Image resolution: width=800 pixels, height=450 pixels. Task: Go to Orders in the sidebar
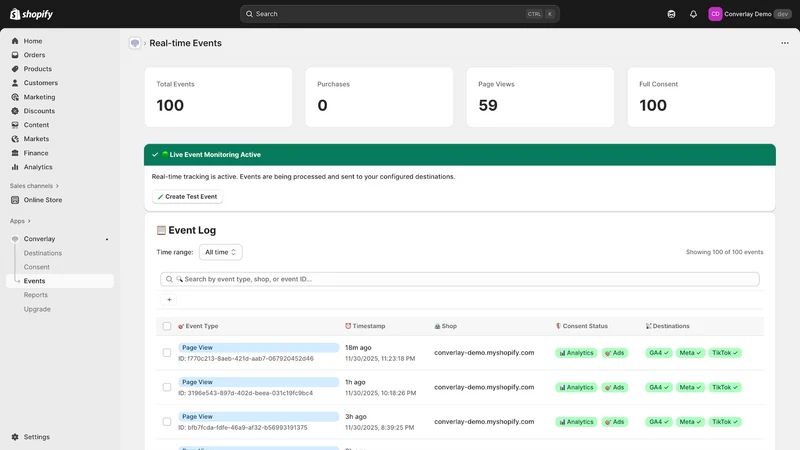click(x=34, y=55)
